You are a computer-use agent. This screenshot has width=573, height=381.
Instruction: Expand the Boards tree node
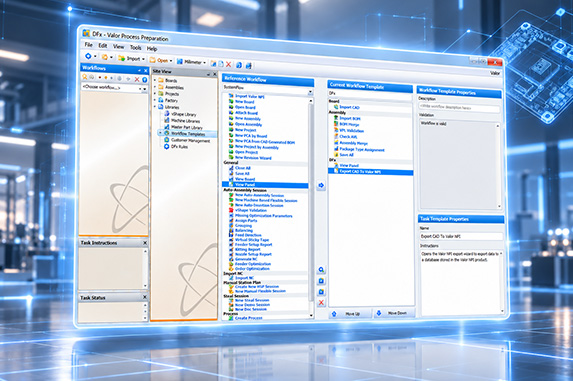point(155,80)
